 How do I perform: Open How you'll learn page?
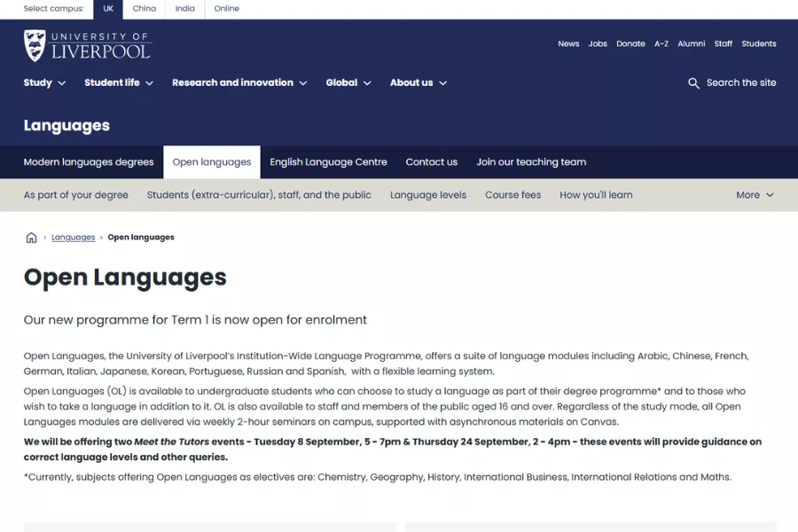596,195
